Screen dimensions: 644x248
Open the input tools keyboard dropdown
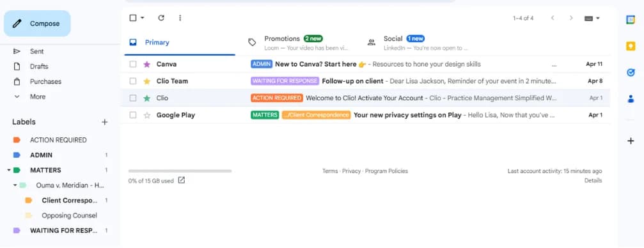pos(592,18)
